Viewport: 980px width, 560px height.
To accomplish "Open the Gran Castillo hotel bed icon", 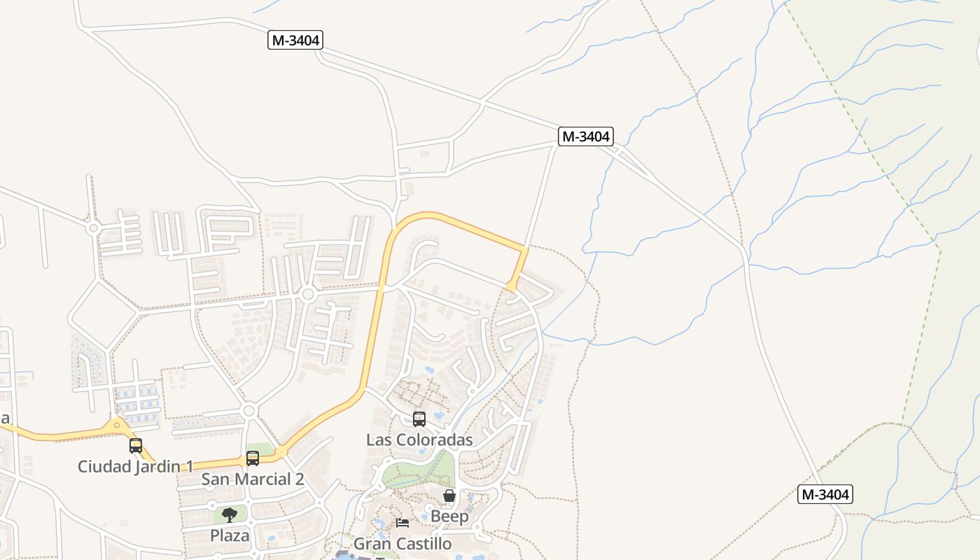I will pyautogui.click(x=402, y=523).
